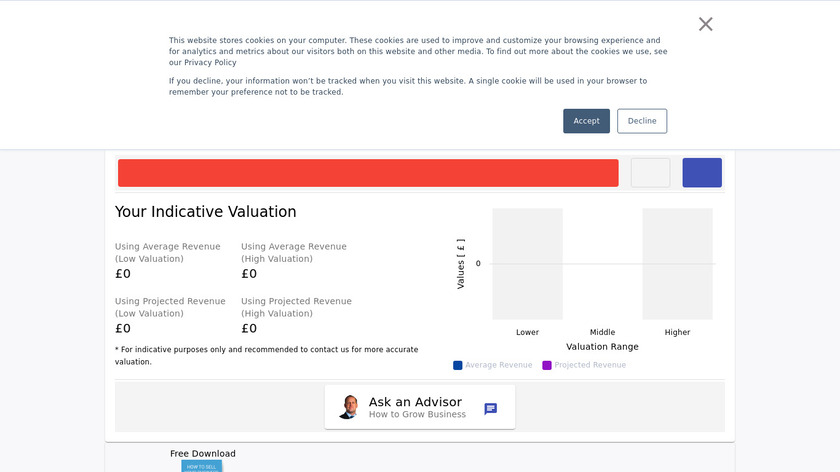Click the light gray square button

(650, 172)
